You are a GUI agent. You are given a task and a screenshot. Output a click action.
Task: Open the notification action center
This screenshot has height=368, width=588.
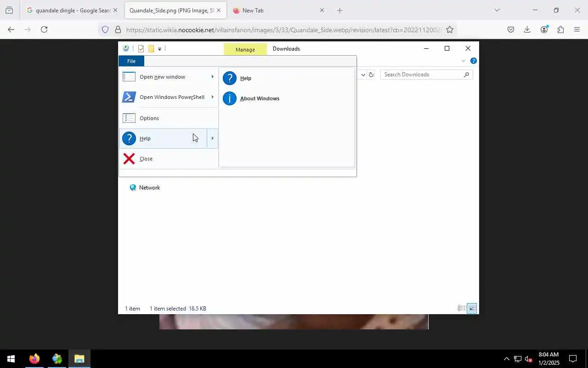[573, 359]
